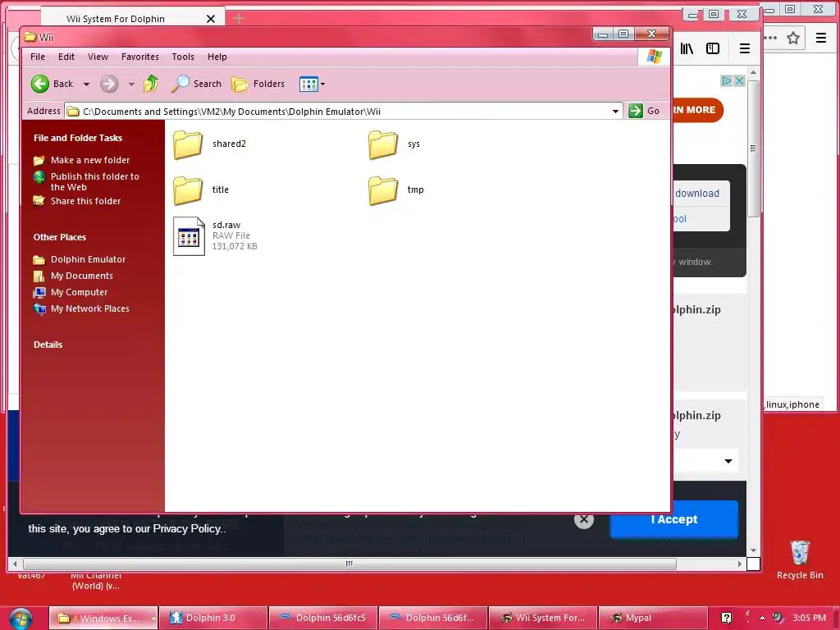The height and width of the screenshot is (630, 840).
Task: Open the View menu
Action: click(98, 57)
